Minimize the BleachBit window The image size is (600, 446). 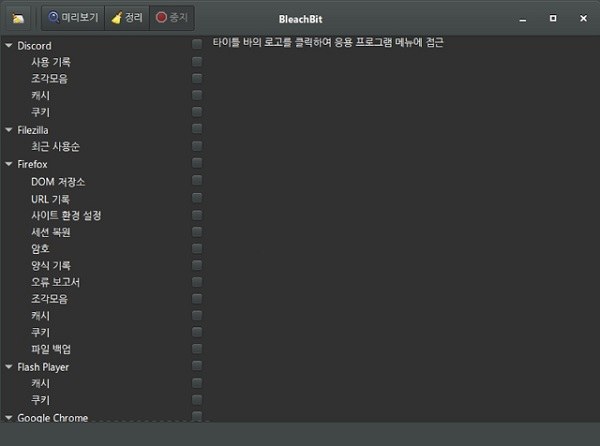pyautogui.click(x=523, y=19)
